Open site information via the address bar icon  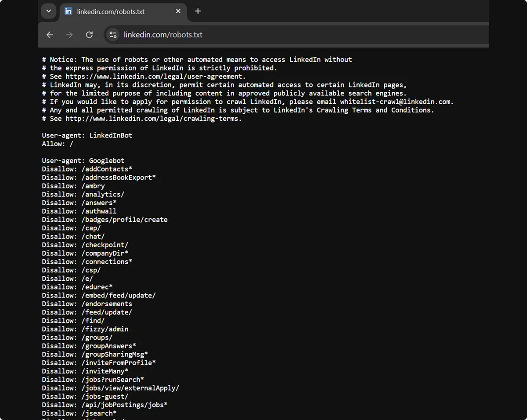point(113,34)
